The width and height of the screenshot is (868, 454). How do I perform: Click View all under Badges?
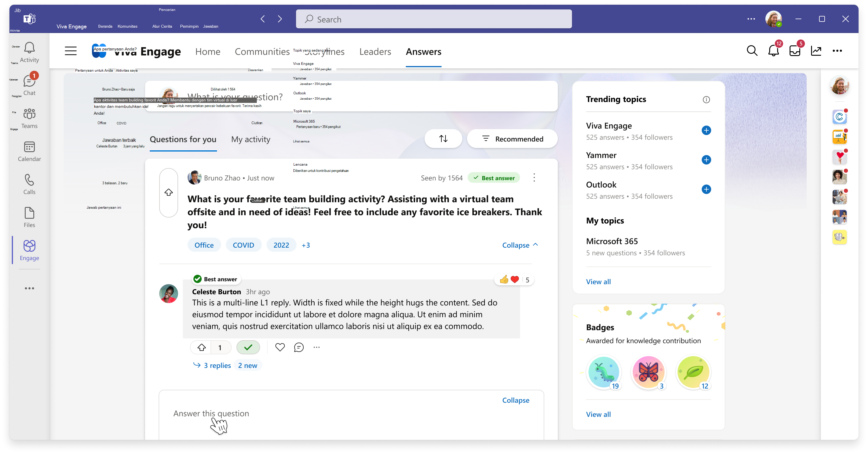pos(598,414)
